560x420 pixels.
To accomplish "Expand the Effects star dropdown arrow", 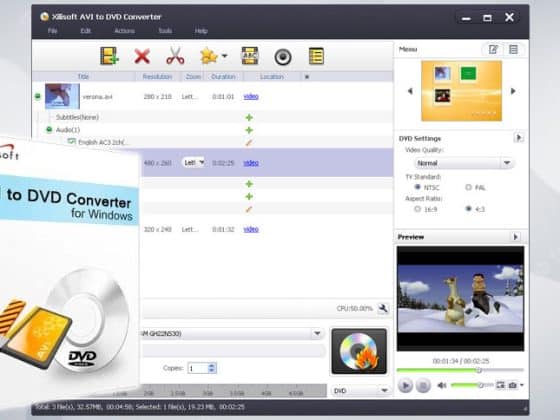I will (x=224, y=56).
